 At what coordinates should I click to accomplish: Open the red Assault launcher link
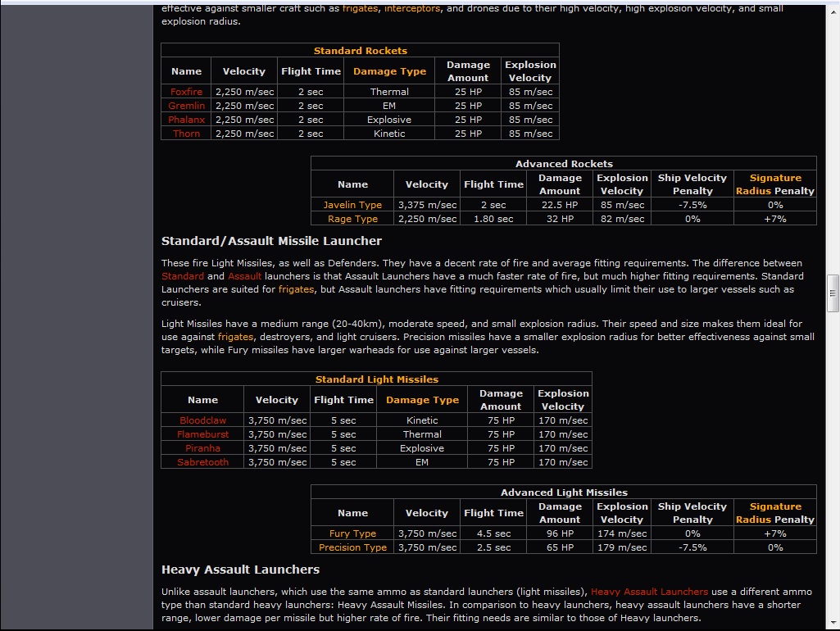244,276
